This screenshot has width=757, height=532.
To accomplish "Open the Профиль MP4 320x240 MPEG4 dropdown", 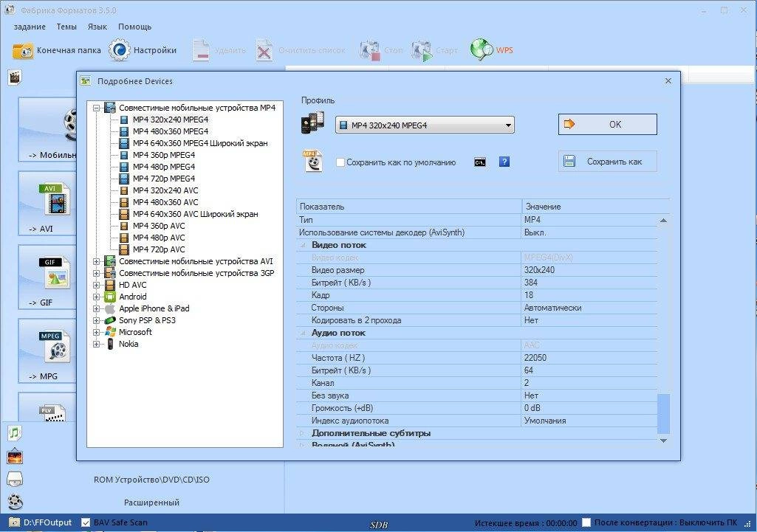I will (425, 125).
